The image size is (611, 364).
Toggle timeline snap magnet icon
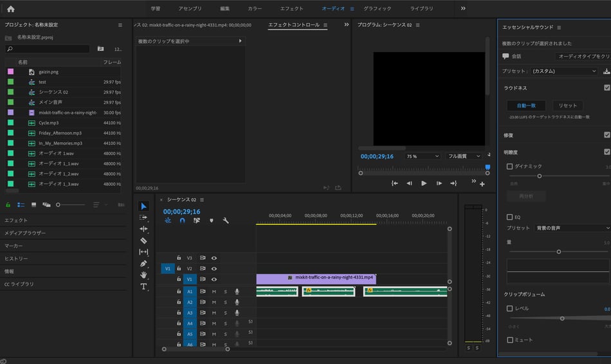(182, 221)
